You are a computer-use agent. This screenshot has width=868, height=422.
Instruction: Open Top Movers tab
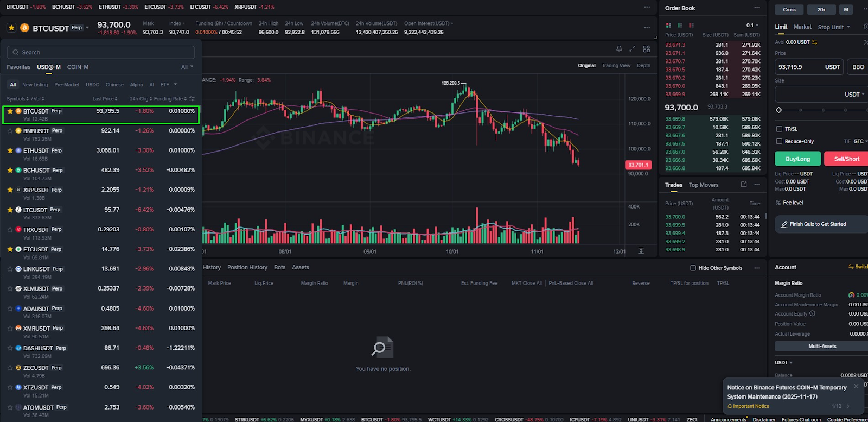tap(704, 185)
